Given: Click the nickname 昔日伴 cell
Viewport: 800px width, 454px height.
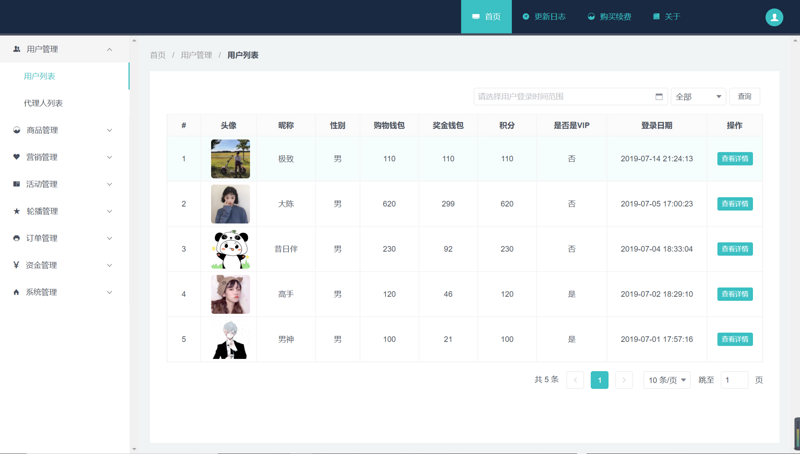Looking at the screenshot, I should pos(286,249).
